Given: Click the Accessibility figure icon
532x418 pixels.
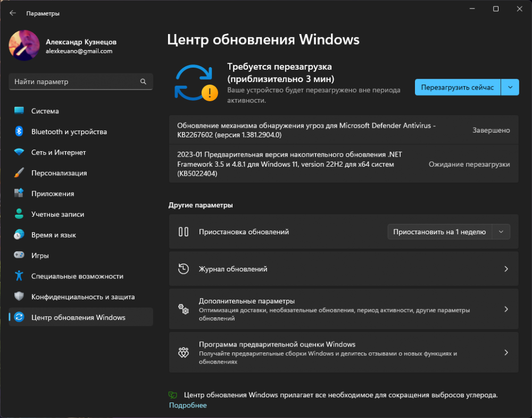Looking at the screenshot, I should [x=19, y=276].
